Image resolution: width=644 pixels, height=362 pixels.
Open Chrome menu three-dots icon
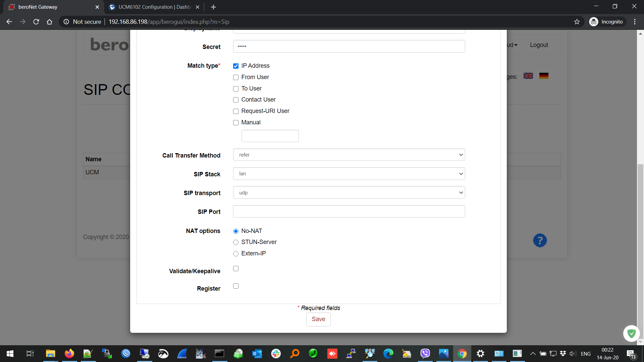pyautogui.click(x=635, y=22)
